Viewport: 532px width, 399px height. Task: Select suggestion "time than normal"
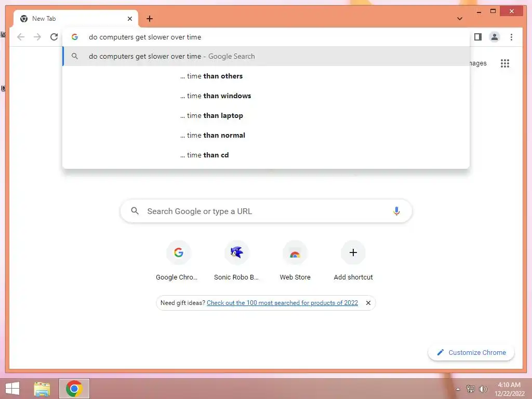tap(266, 135)
